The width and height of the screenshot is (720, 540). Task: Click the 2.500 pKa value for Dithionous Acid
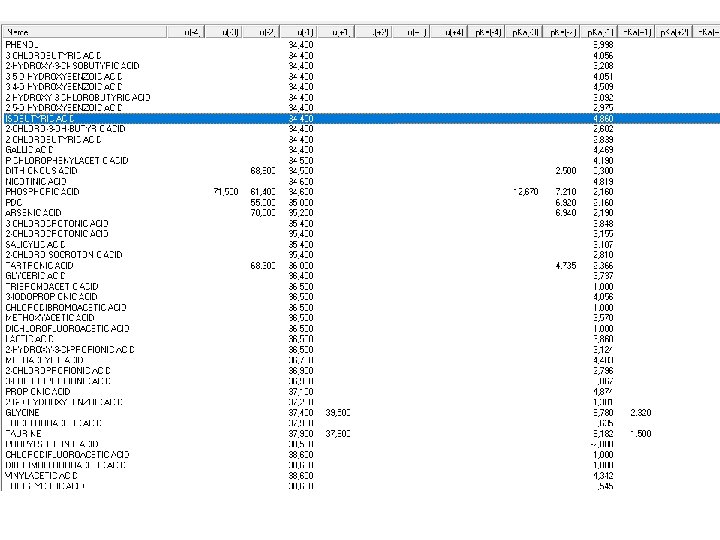coord(566,171)
